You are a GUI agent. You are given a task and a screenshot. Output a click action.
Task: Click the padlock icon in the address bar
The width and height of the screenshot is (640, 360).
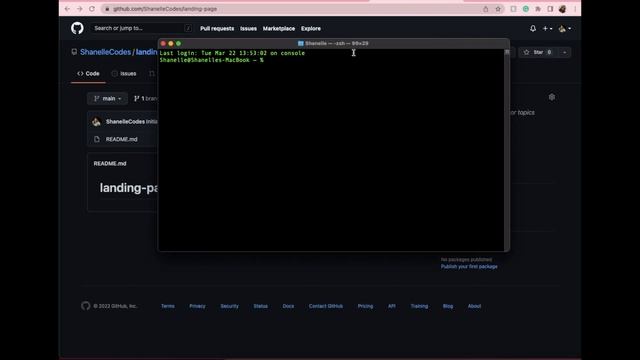pos(107,9)
